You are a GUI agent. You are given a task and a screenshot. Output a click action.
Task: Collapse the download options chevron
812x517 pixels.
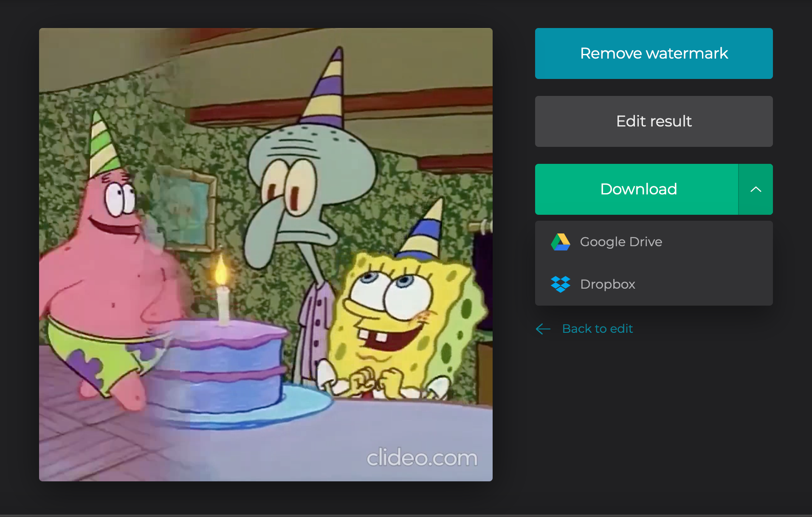click(x=756, y=189)
